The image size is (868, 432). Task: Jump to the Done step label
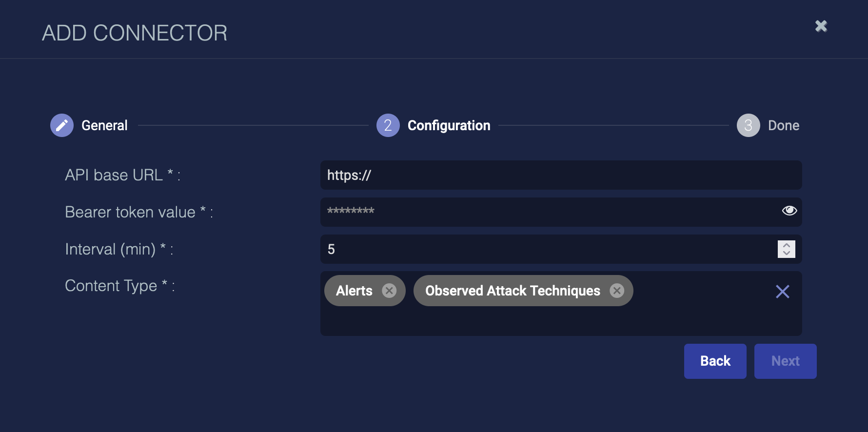click(x=783, y=125)
